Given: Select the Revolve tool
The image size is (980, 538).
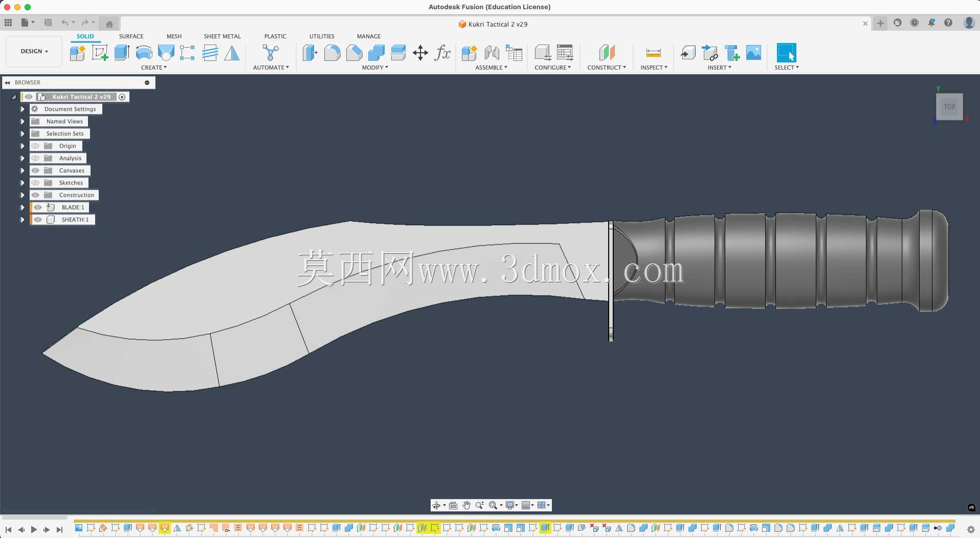Looking at the screenshot, I should [144, 53].
